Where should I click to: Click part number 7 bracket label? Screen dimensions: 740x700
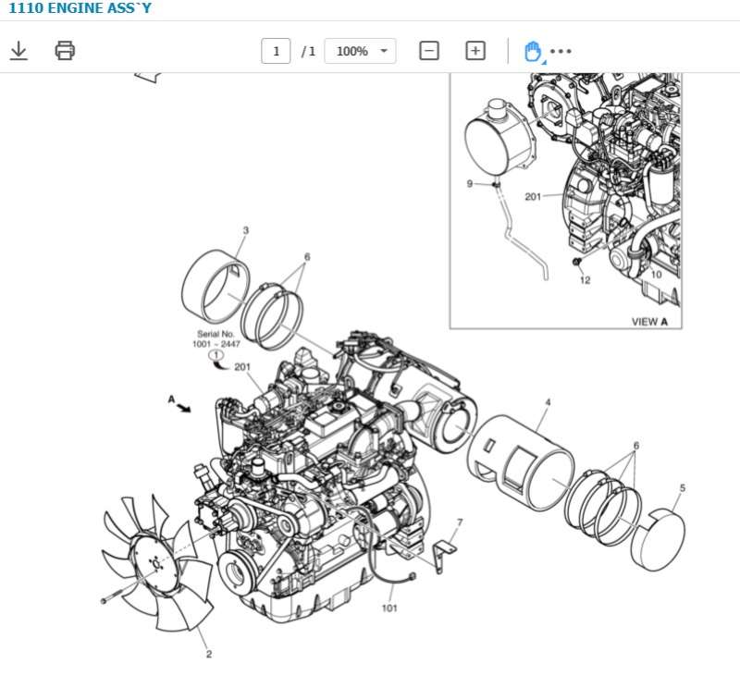coord(460,522)
